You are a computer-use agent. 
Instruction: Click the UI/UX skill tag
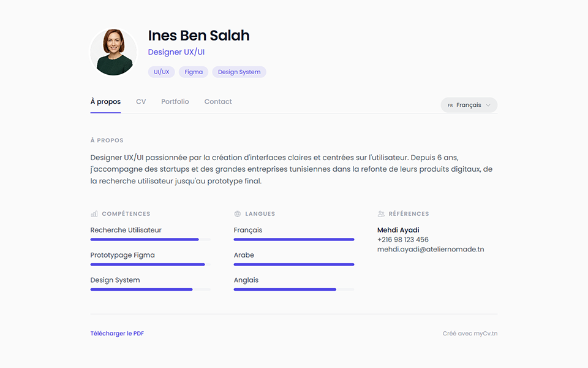(161, 72)
